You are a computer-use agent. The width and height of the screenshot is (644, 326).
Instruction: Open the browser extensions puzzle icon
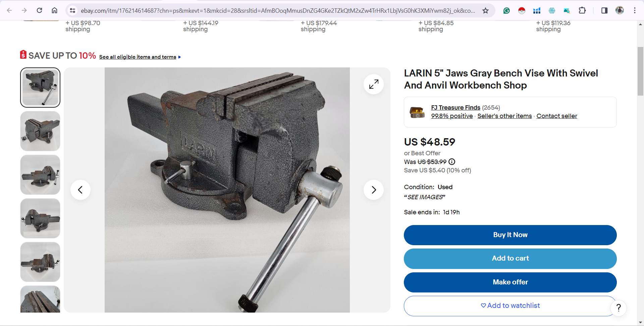coord(582,10)
